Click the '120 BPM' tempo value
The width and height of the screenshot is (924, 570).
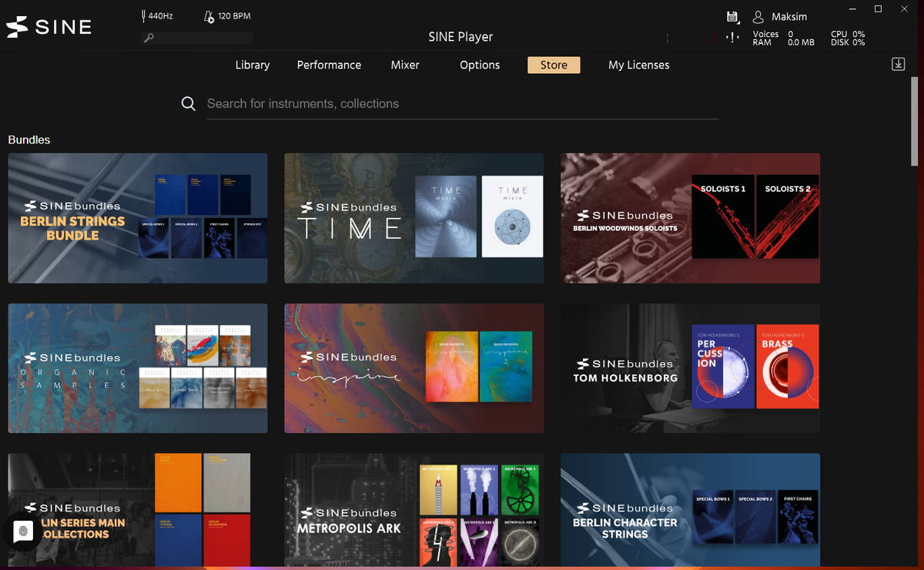coord(234,16)
